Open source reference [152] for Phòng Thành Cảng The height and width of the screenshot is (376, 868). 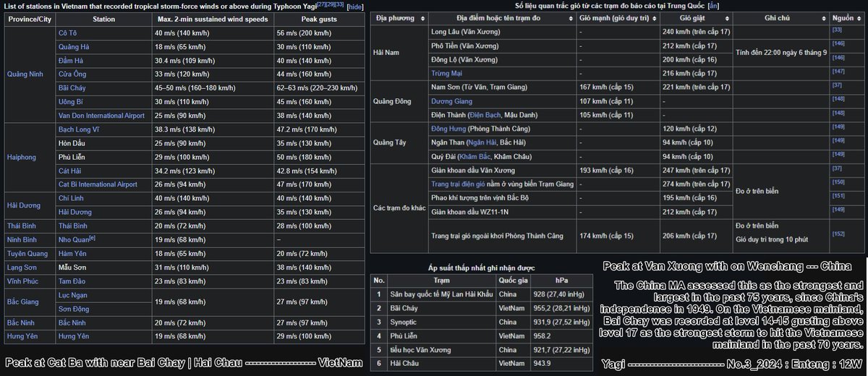(x=838, y=234)
